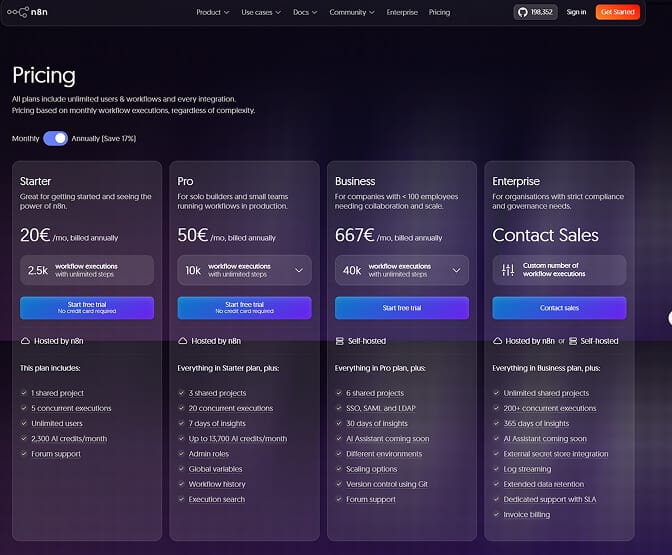Click 'Forum support' in Starter plan
The image size is (672, 555).
coord(56,453)
